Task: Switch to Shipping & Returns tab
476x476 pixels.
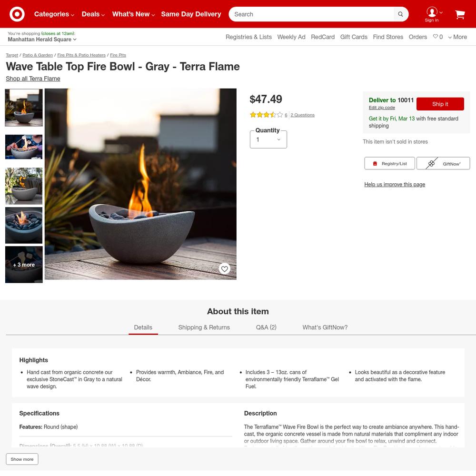Action: 204,327
